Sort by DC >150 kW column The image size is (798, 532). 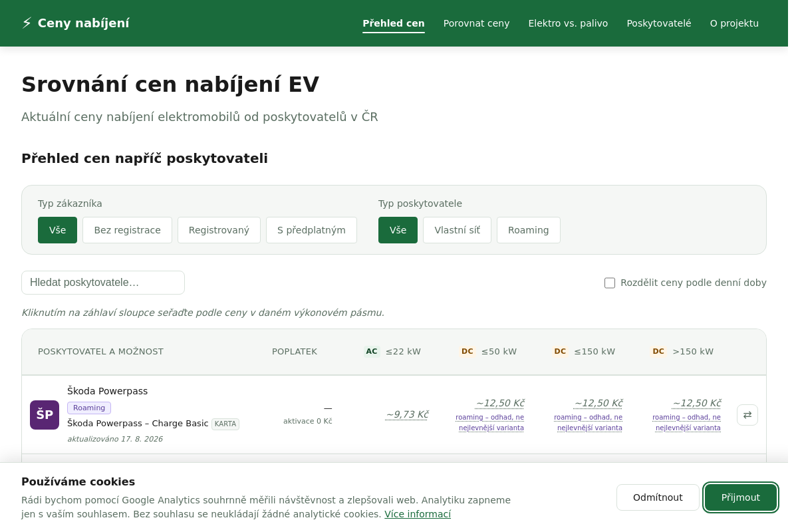point(682,352)
